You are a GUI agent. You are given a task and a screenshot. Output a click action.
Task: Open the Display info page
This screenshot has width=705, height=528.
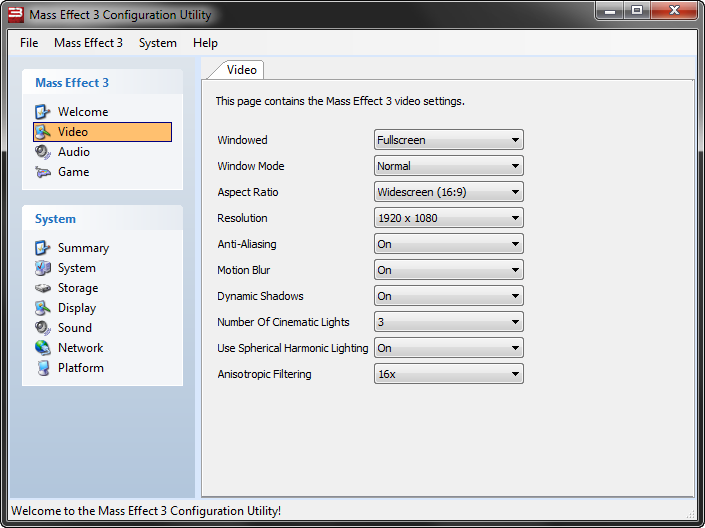click(77, 308)
